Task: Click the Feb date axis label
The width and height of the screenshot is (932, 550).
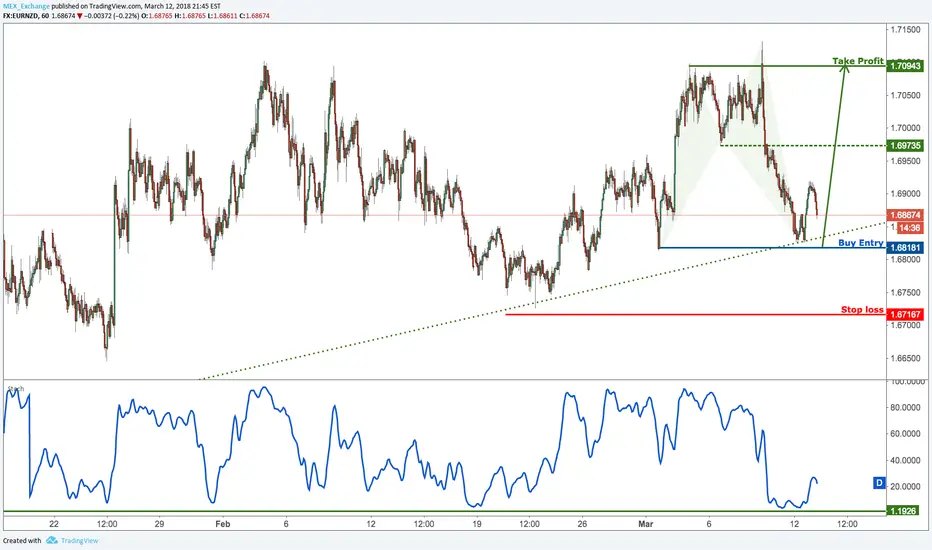Action: pyautogui.click(x=222, y=524)
